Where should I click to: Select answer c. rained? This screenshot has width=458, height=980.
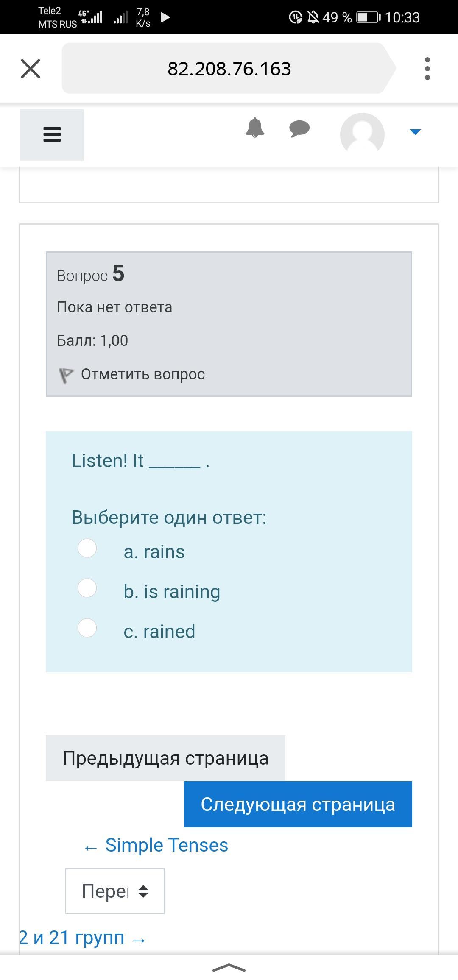87,628
